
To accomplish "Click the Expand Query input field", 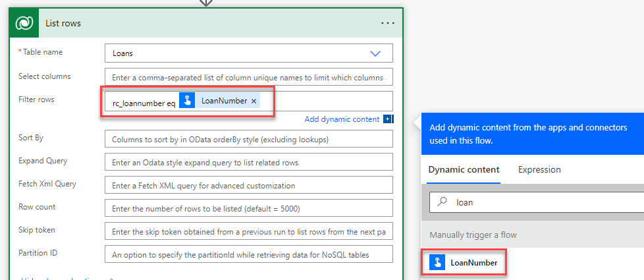I will click(x=248, y=163).
